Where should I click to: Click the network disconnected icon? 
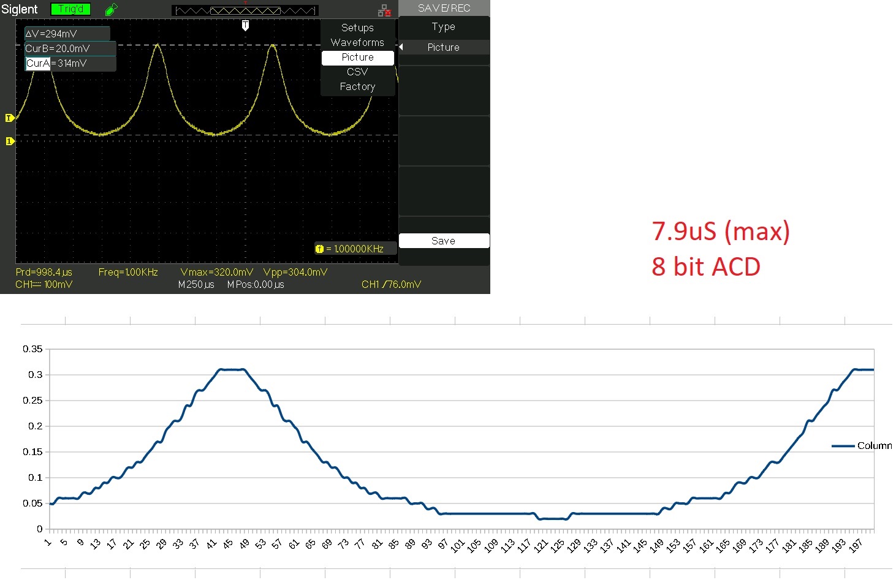(384, 10)
